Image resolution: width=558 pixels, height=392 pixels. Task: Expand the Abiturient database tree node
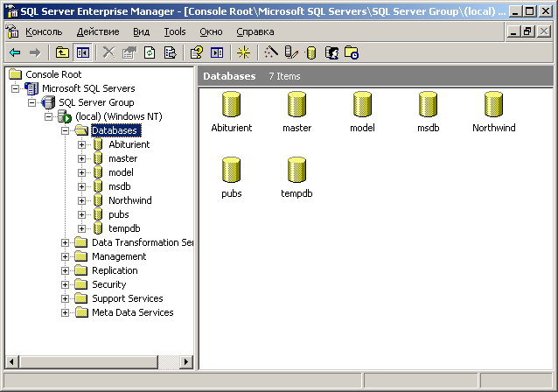[x=82, y=144]
